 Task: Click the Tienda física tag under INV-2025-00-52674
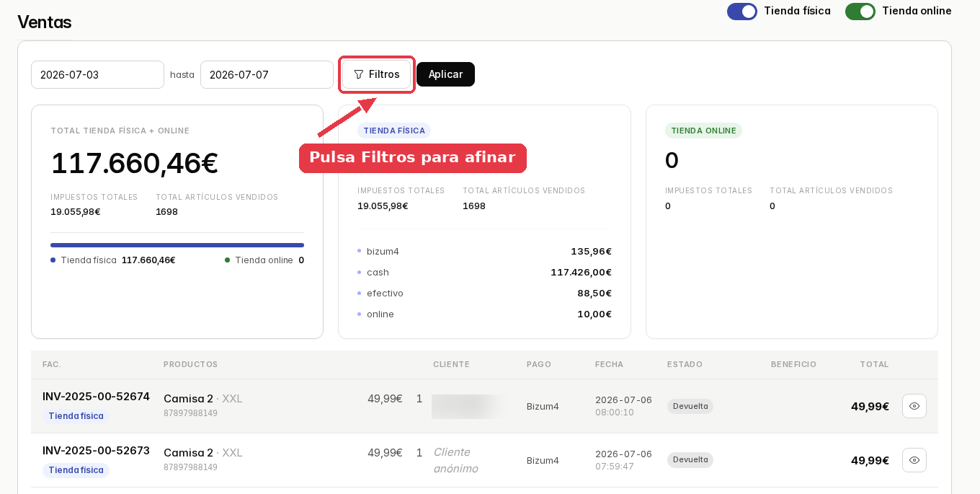(76, 416)
